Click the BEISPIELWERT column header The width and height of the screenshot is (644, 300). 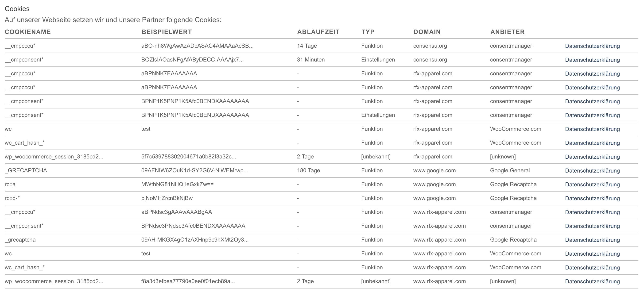pos(167,32)
